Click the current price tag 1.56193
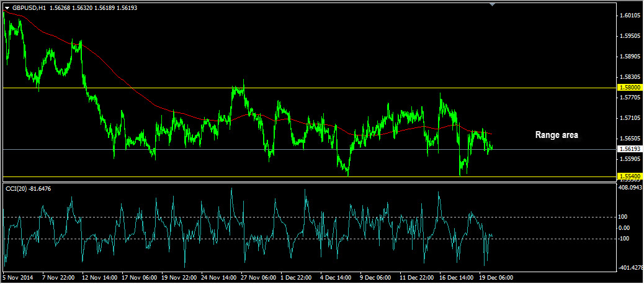644x284 pixels. point(630,149)
